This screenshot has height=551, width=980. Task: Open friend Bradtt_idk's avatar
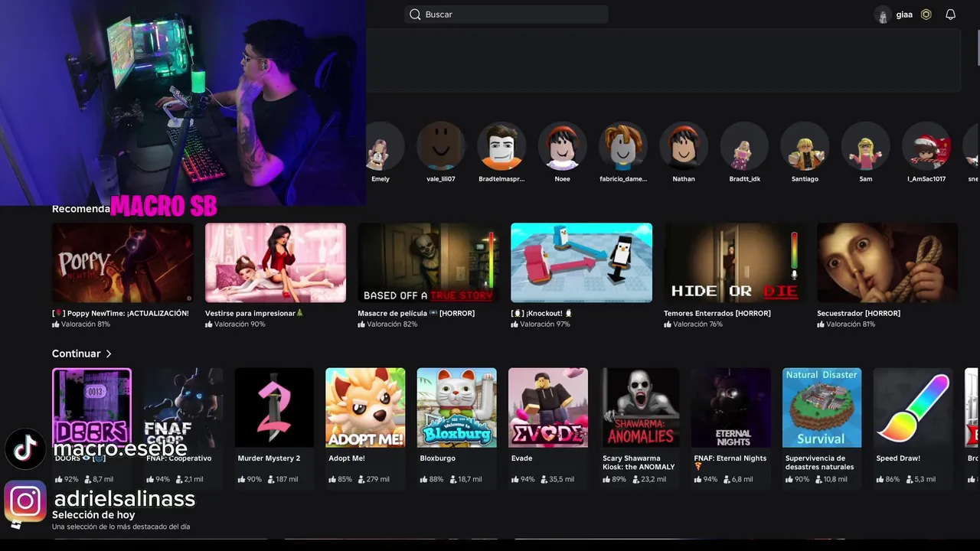click(744, 145)
